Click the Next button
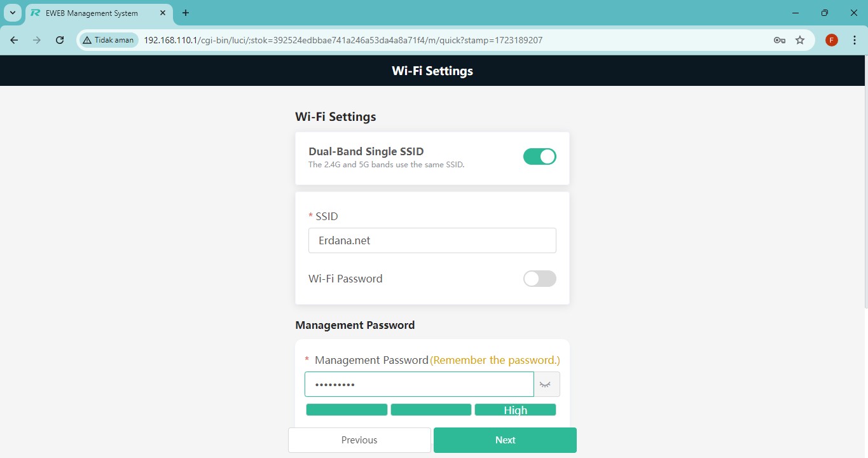Image resolution: width=868 pixels, height=458 pixels. click(505, 440)
